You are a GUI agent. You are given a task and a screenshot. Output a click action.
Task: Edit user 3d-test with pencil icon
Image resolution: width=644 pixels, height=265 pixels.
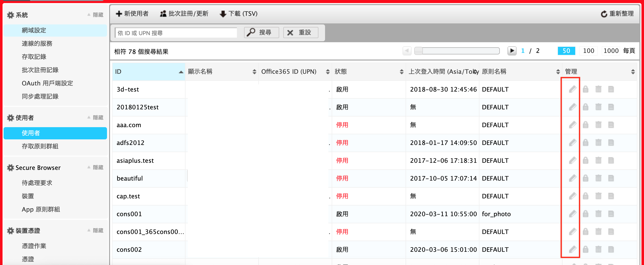572,89
